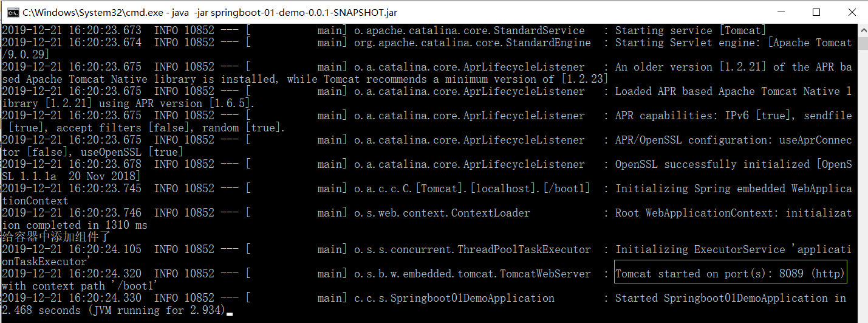The image size is (868, 323).
Task: Click "APR/OpenSSL configuration: useAprConnec" message
Action: coord(733,140)
